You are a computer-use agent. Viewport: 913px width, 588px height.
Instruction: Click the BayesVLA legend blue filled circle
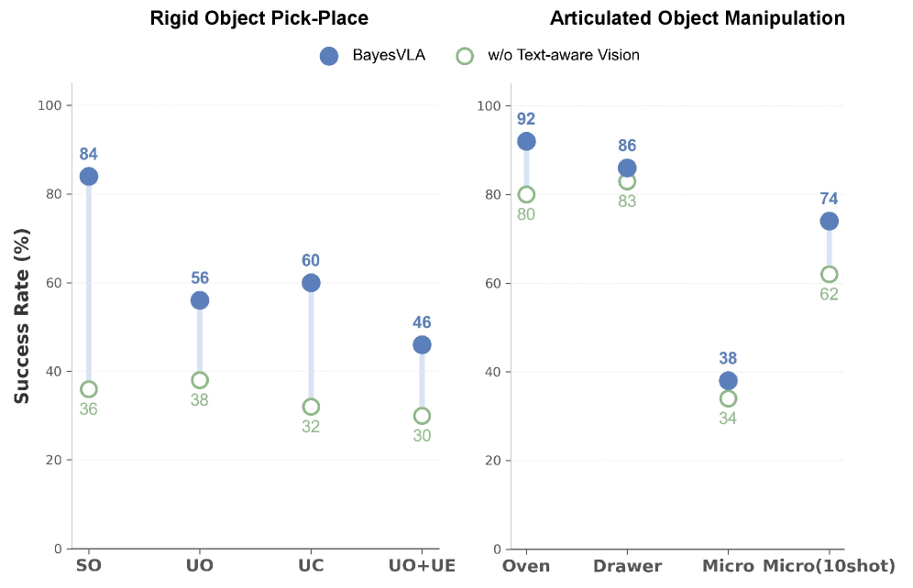point(329,56)
